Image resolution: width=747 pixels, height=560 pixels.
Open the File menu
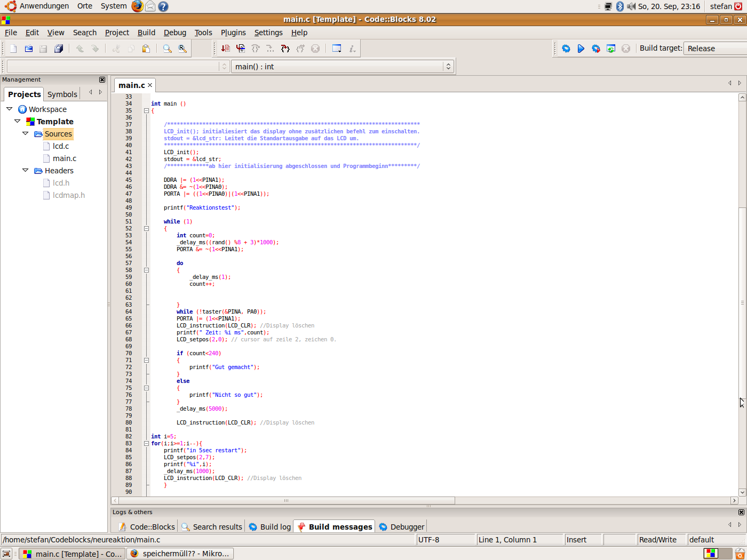pos(11,33)
